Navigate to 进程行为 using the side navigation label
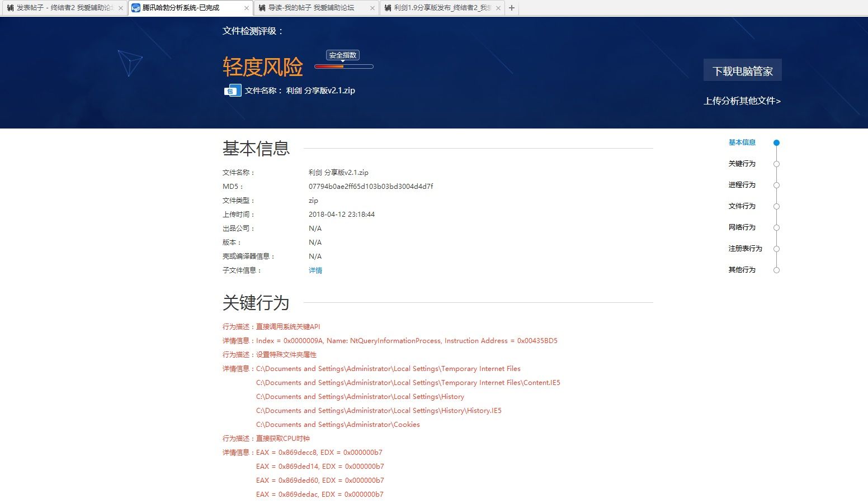 tap(742, 185)
